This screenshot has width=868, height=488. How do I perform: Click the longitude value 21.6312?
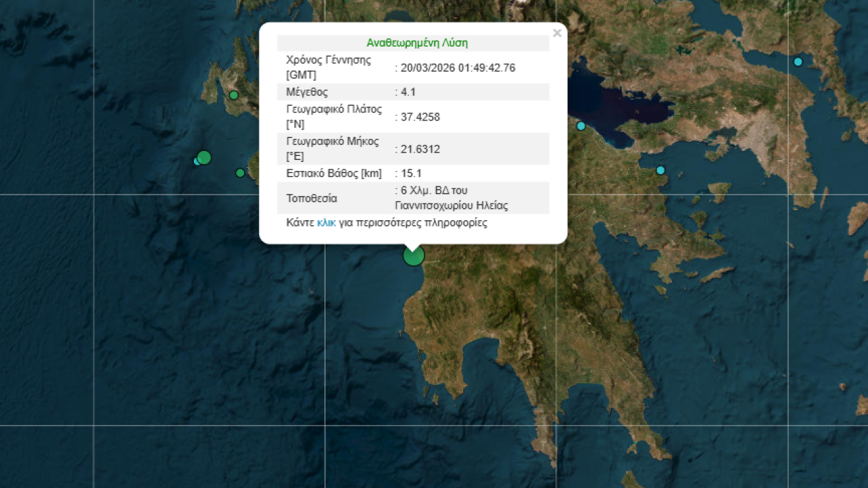[x=420, y=149]
